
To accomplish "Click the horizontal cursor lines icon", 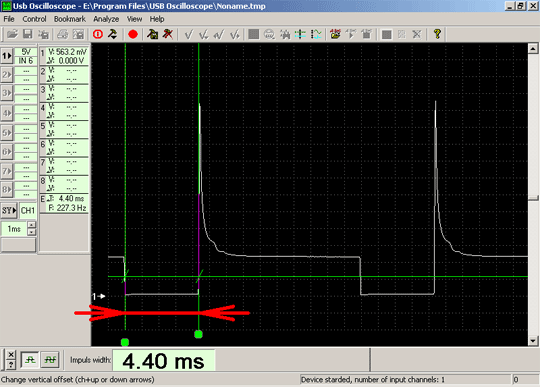I will pos(300,34).
